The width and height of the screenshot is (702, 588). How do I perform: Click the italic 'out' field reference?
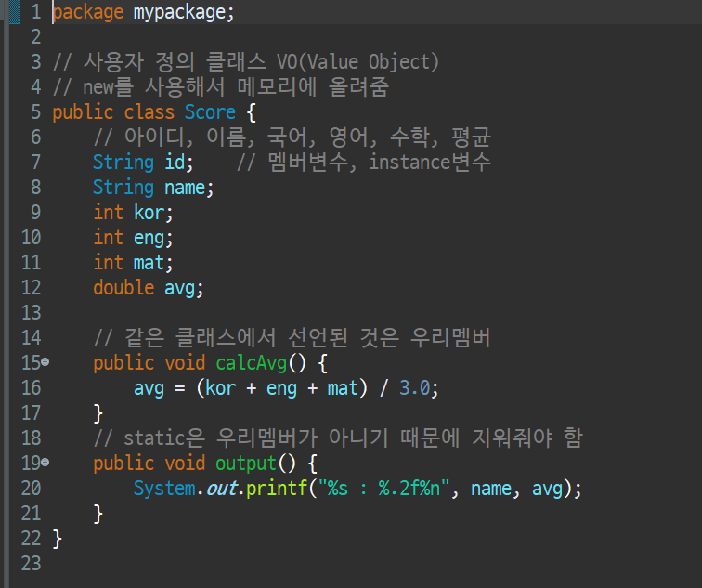tap(221, 488)
